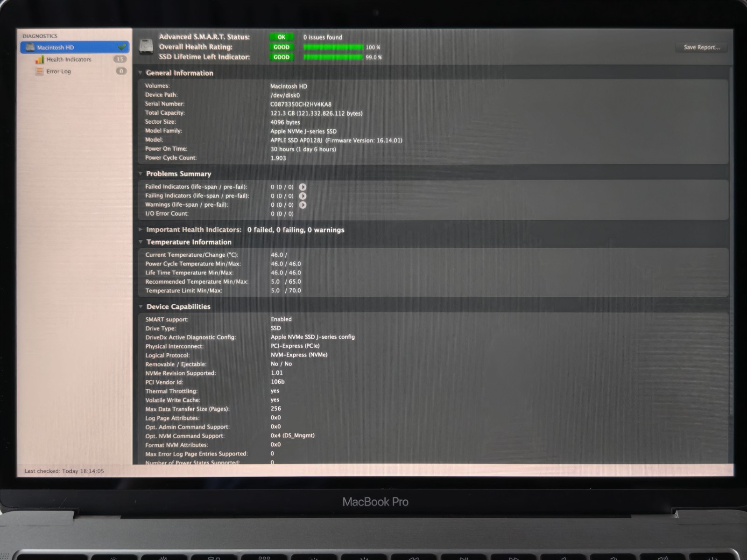Click the Recommended Temperature Min/Max value

286,282
